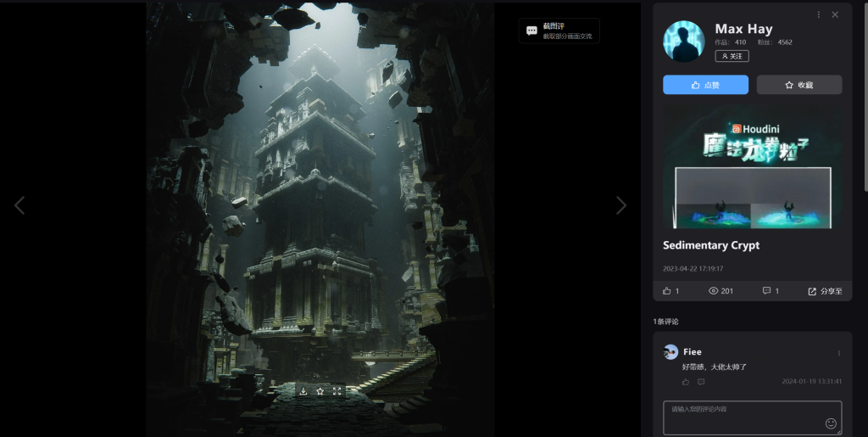Click the comment text input field

point(742,416)
